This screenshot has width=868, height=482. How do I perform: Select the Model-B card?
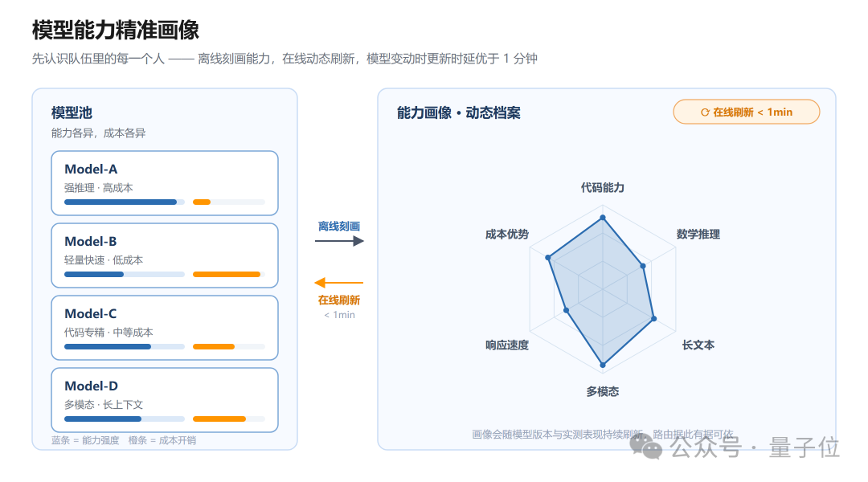(x=165, y=255)
